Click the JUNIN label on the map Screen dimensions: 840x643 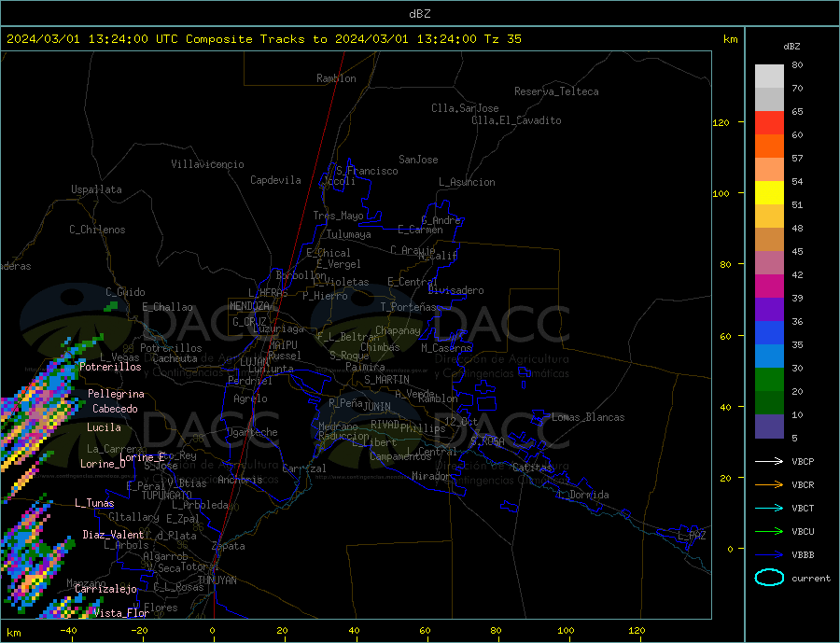(x=377, y=407)
